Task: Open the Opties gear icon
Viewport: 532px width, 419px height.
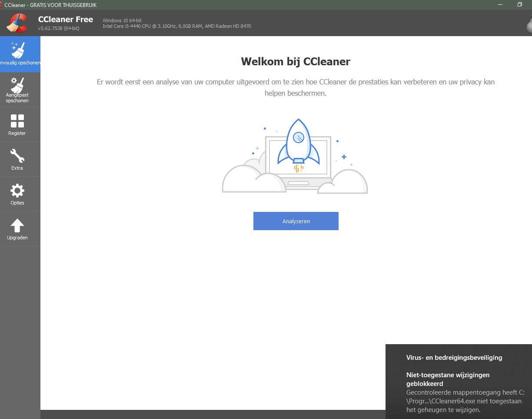Action: [17, 191]
